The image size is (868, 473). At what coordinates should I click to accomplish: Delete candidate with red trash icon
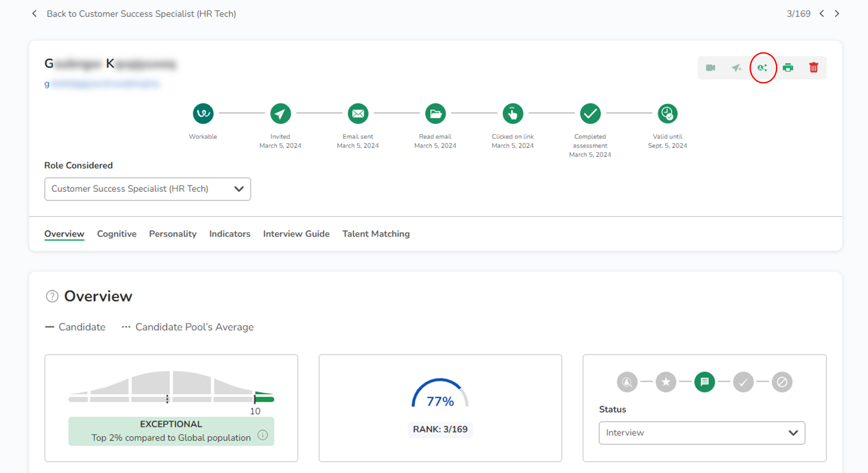tap(814, 68)
